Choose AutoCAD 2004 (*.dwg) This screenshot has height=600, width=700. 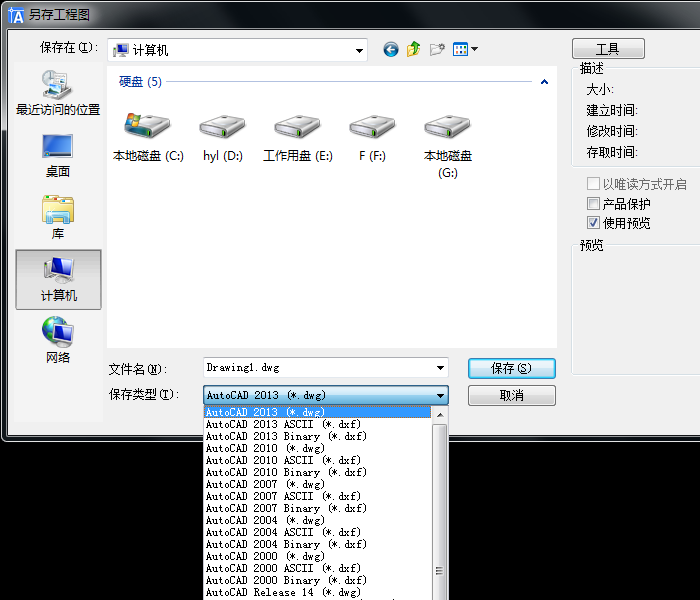(317, 521)
